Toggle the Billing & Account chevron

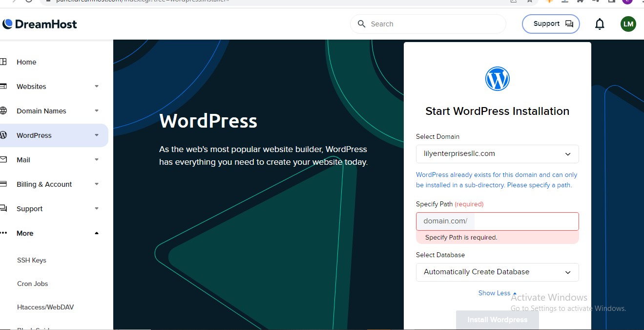pyautogui.click(x=96, y=184)
